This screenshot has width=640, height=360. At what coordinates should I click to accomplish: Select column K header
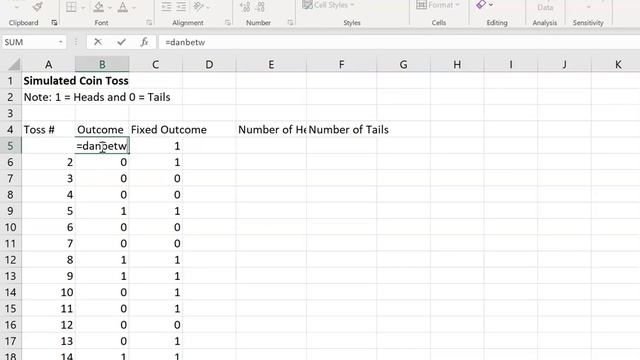618,64
